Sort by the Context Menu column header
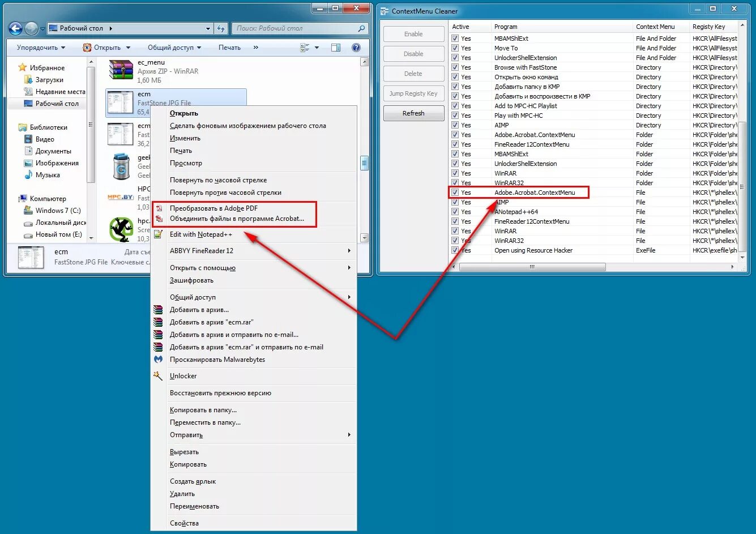The height and width of the screenshot is (534, 756). [x=661, y=27]
